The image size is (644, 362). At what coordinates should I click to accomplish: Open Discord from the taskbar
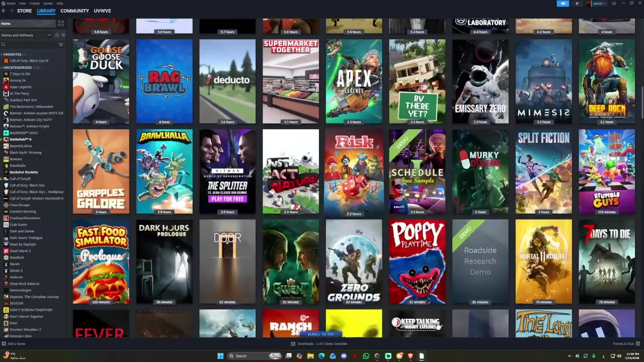tap(344, 356)
